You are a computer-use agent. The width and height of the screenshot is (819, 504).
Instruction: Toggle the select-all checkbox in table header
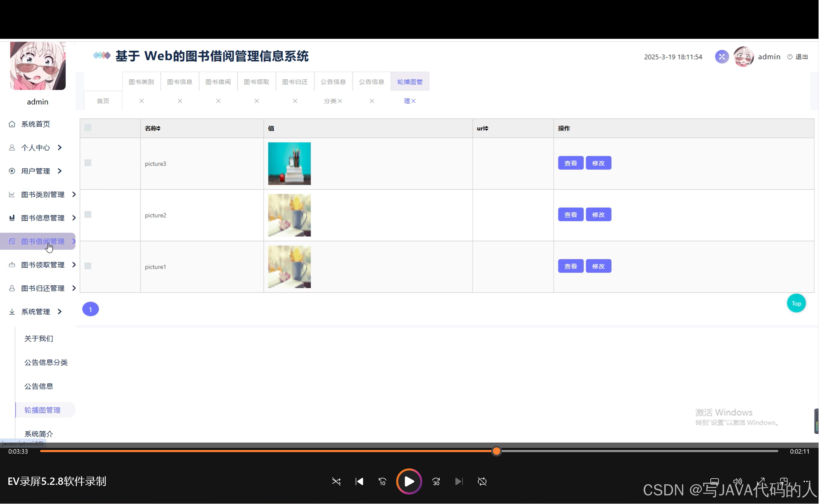point(88,127)
